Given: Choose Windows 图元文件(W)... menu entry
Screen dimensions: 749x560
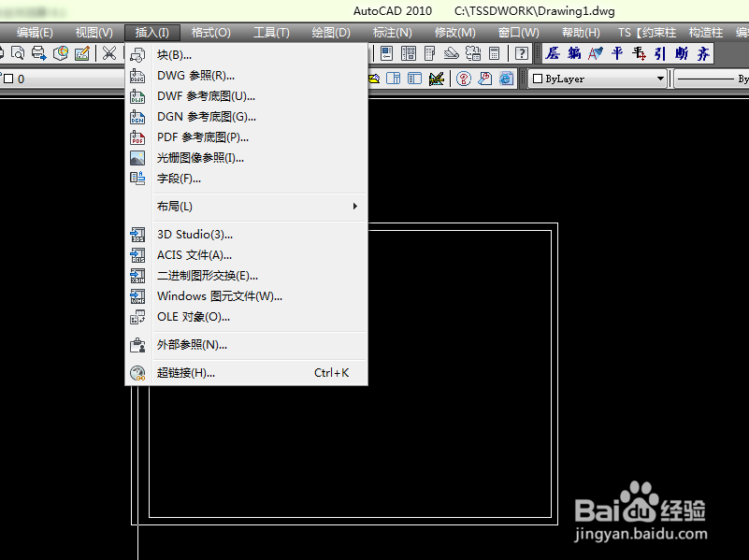Looking at the screenshot, I should 247,296.
